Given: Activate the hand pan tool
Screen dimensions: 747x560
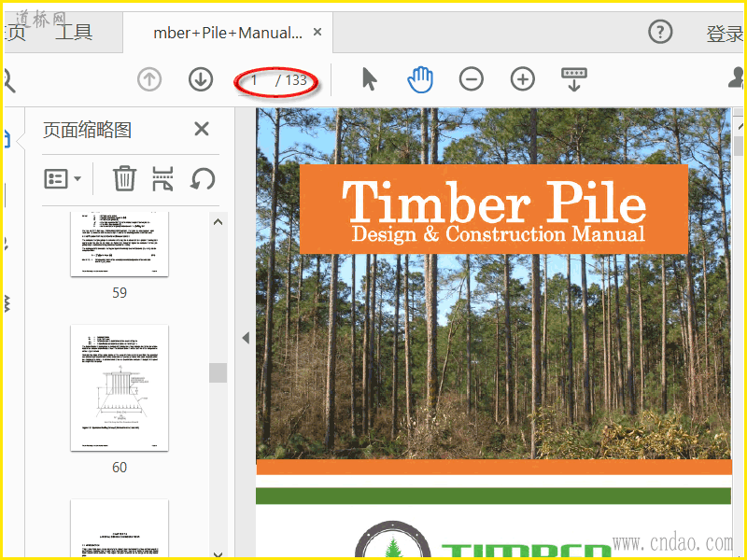Looking at the screenshot, I should click(x=420, y=79).
